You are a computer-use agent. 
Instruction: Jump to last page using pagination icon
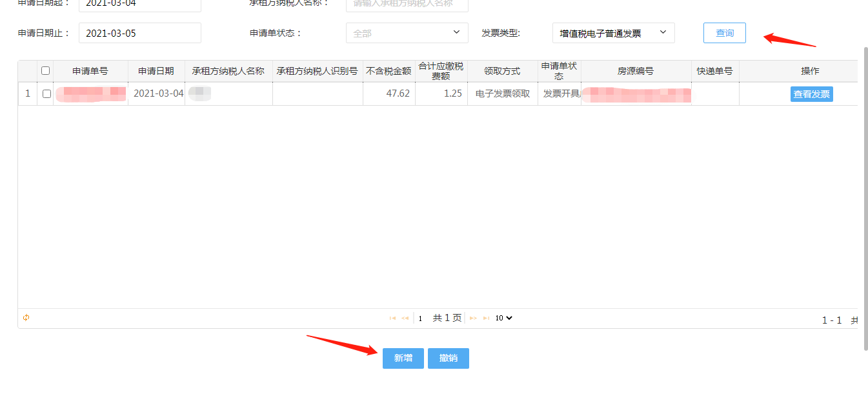coord(485,318)
